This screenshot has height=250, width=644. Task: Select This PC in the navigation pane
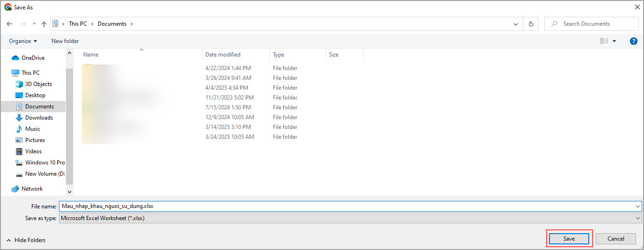30,72
